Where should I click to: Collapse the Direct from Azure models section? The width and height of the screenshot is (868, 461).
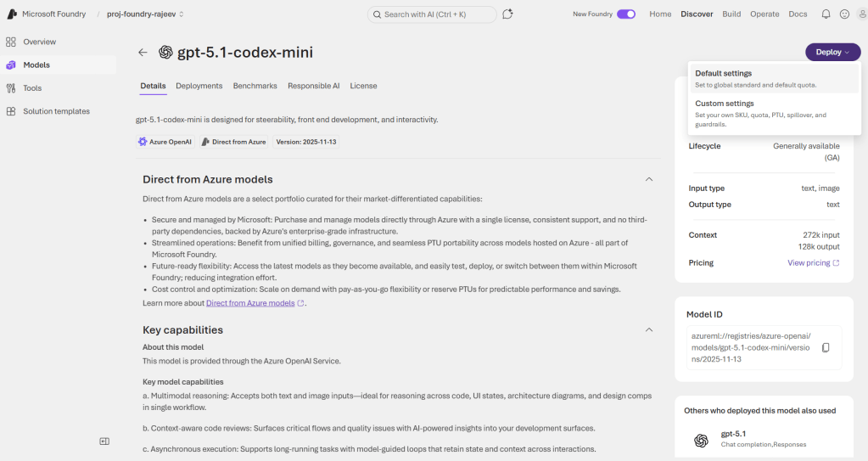point(649,179)
